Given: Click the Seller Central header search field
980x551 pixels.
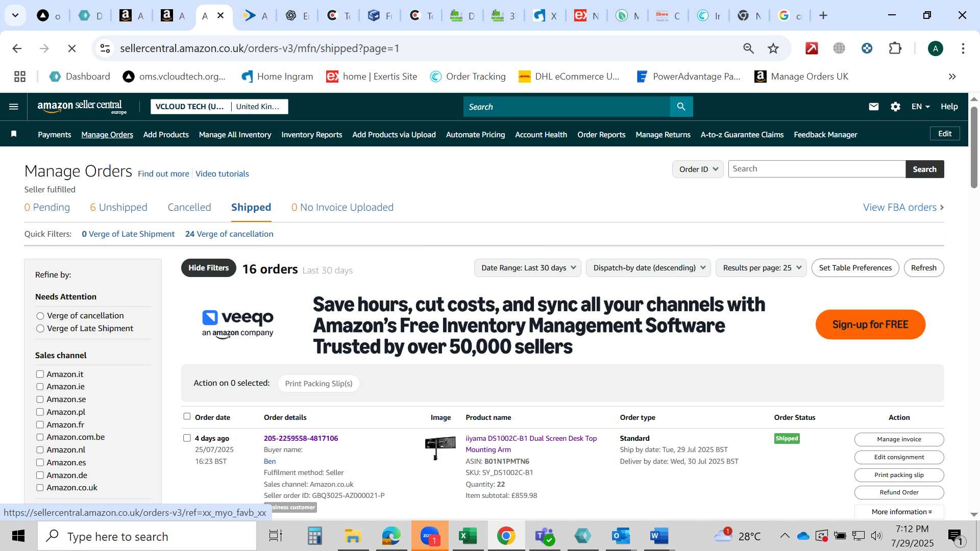Looking at the screenshot, I should pyautogui.click(x=567, y=107).
